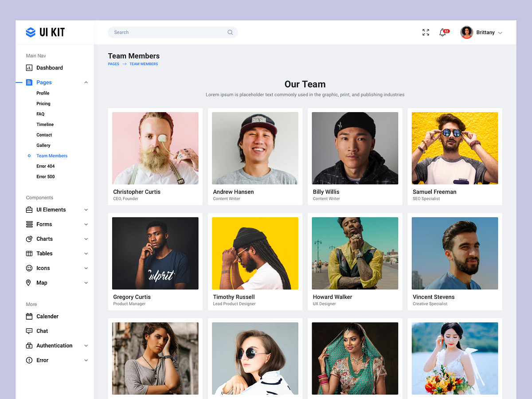Image resolution: width=532 pixels, height=399 pixels.
Task: Select Team Members in the sidebar
Action: coord(52,156)
